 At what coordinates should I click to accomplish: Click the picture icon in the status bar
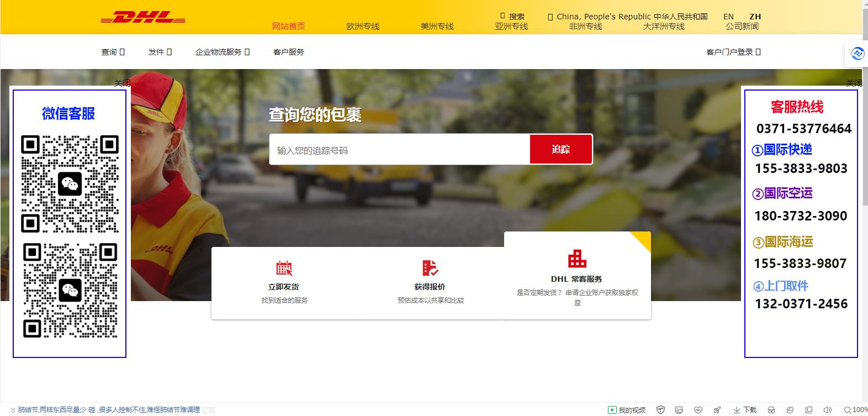point(679,410)
